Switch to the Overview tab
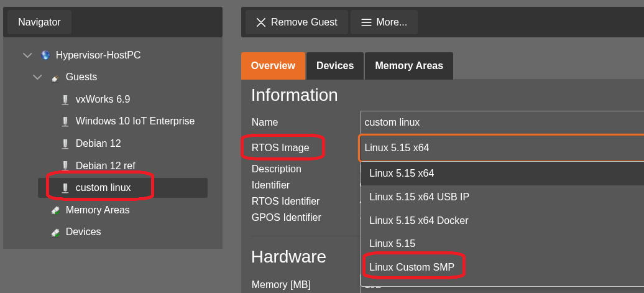The image size is (644, 293). [x=273, y=66]
